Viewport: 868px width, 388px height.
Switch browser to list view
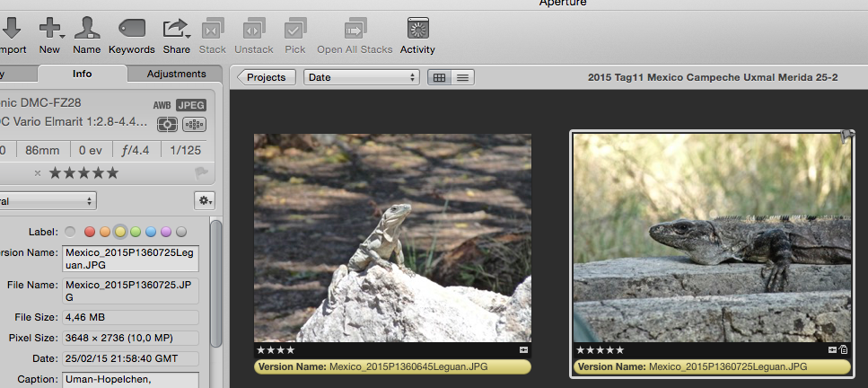click(463, 77)
